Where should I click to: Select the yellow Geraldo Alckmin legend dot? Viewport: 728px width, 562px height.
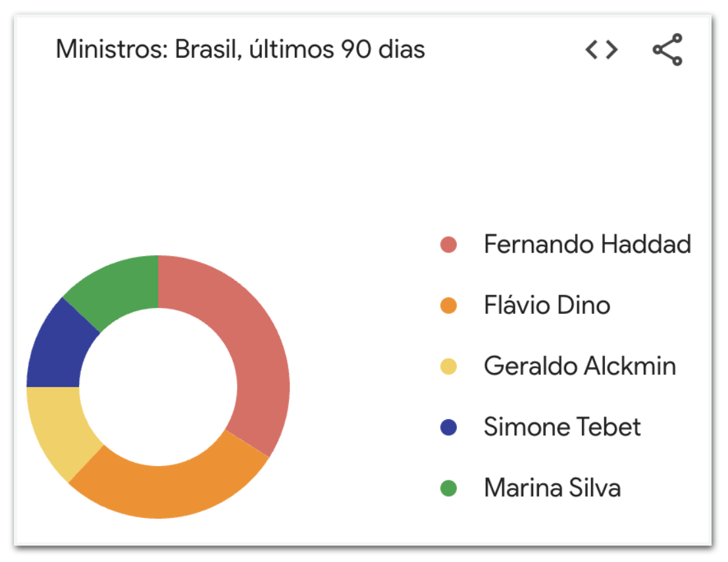click(448, 366)
